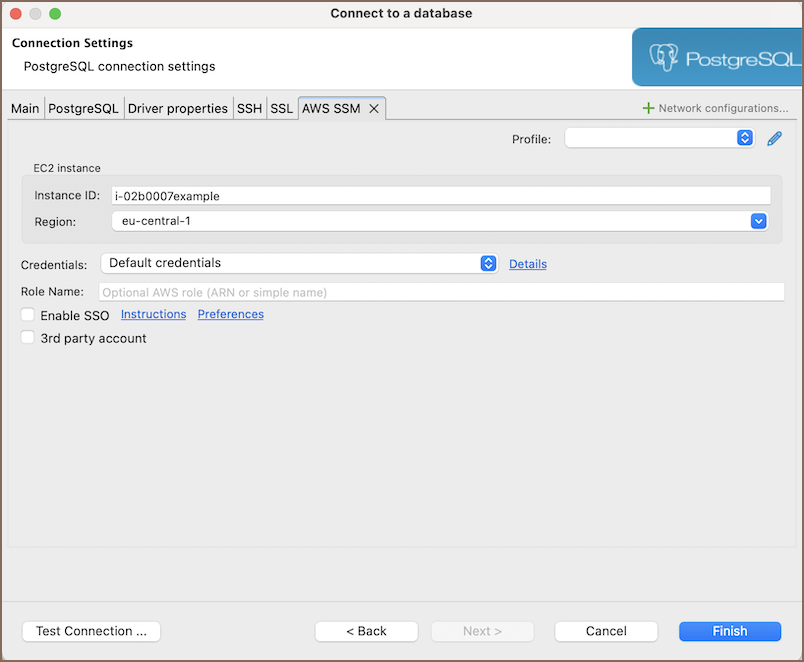Image resolution: width=804 pixels, height=662 pixels.
Task: Open the Credentials dropdown
Action: coord(299,263)
